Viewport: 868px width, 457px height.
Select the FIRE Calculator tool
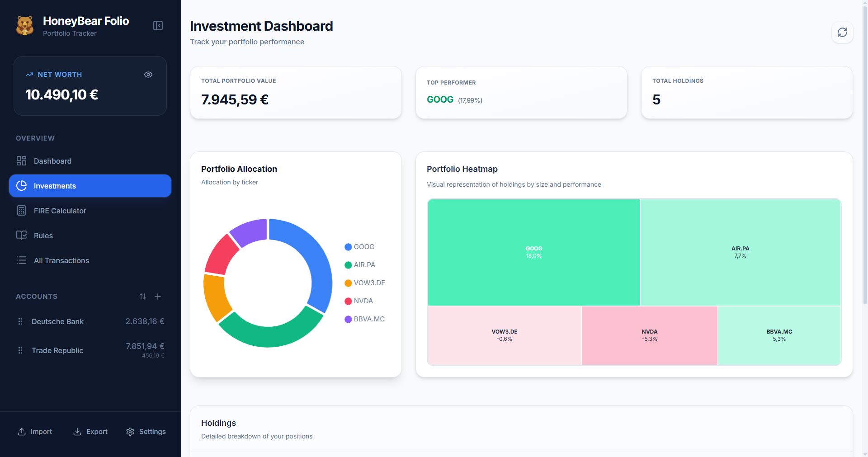pyautogui.click(x=59, y=211)
